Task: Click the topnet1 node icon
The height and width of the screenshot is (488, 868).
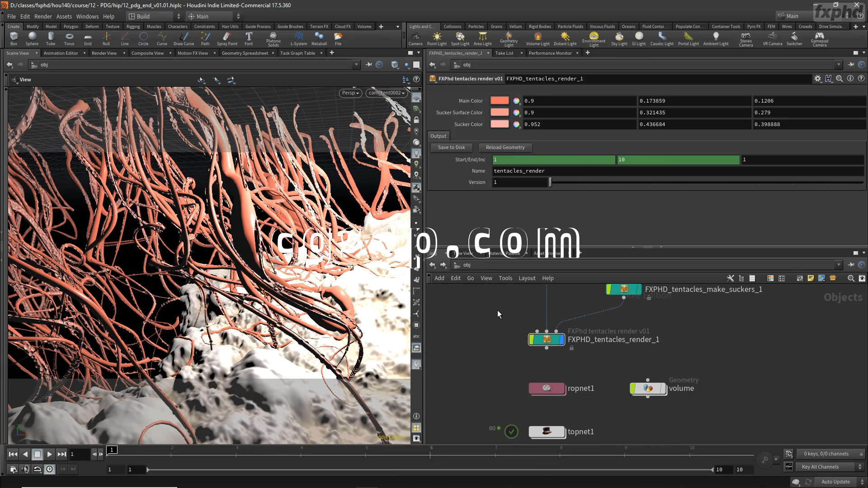Action: pos(547,432)
